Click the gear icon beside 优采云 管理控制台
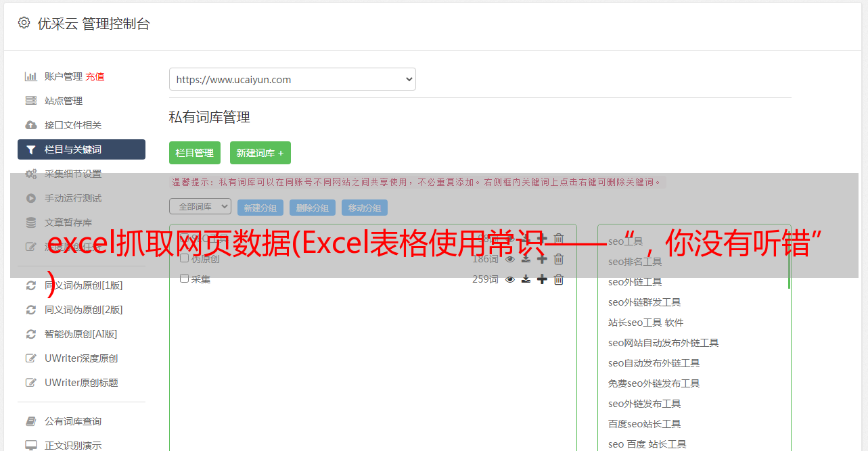The width and height of the screenshot is (868, 451). coord(24,23)
